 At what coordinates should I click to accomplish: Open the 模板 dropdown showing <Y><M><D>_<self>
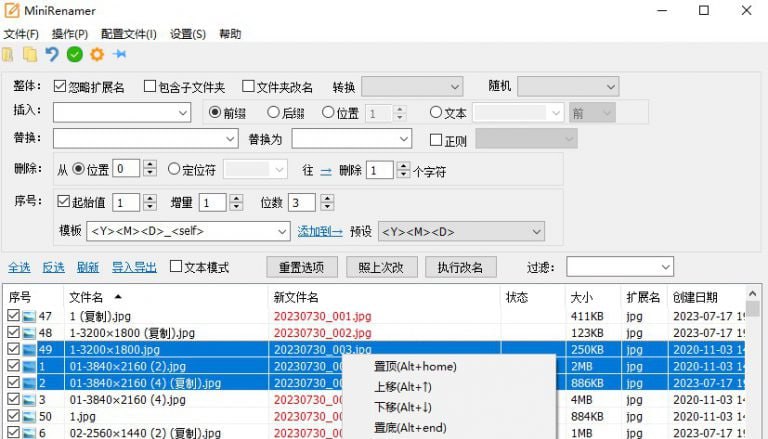pyautogui.click(x=188, y=231)
